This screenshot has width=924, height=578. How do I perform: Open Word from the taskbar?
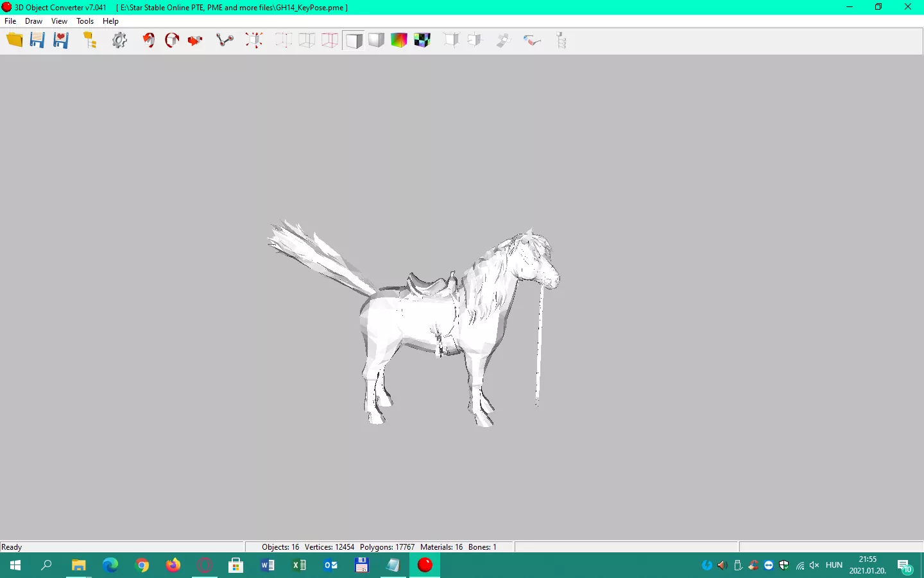[x=268, y=565]
